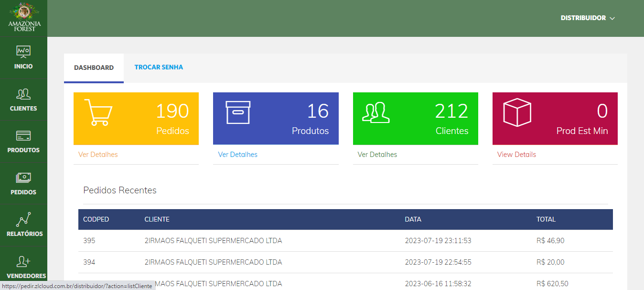Select the cube icon on Prod Est Min card
644x290 pixels.
516,112
